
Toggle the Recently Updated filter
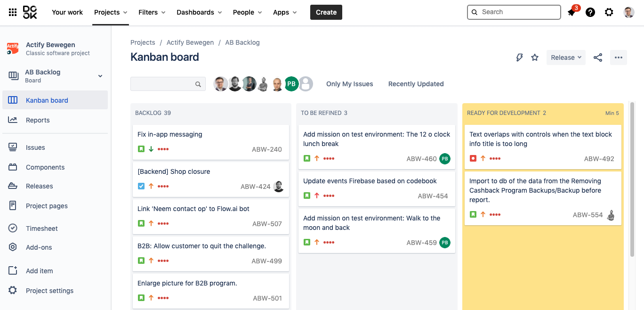click(416, 84)
